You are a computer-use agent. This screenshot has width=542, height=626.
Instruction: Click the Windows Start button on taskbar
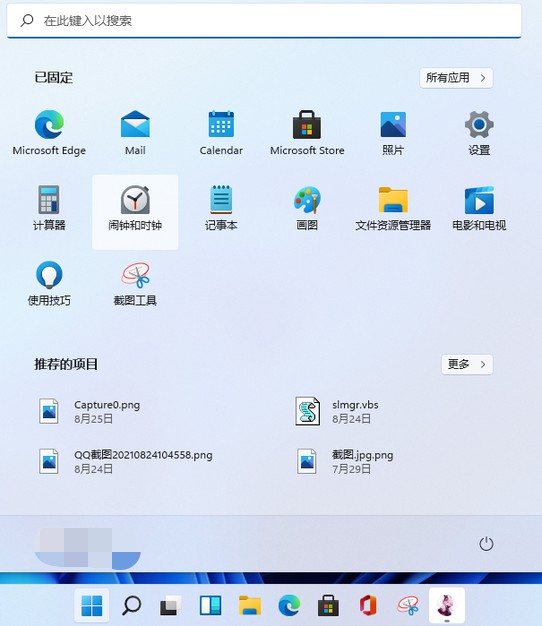pyautogui.click(x=92, y=606)
